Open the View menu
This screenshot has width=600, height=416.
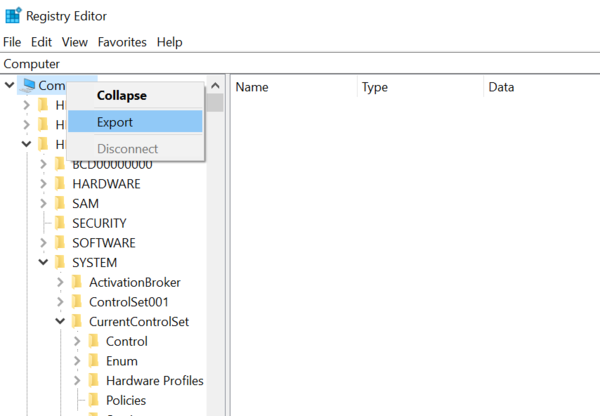(x=75, y=42)
